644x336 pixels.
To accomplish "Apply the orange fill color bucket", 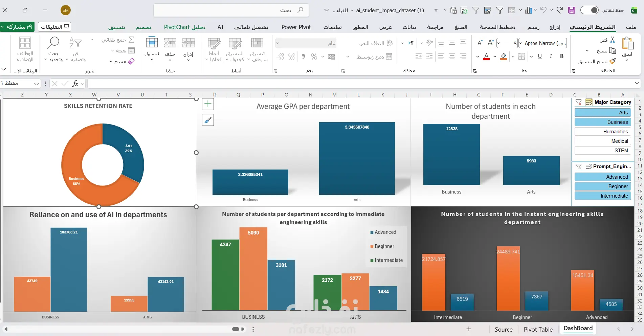I will (x=504, y=56).
